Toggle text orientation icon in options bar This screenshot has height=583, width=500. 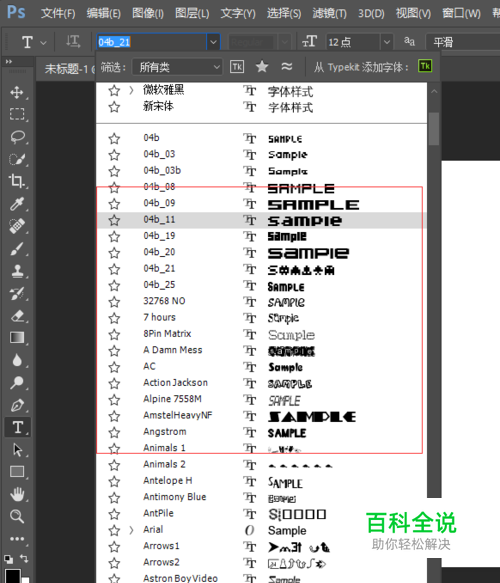click(73, 42)
